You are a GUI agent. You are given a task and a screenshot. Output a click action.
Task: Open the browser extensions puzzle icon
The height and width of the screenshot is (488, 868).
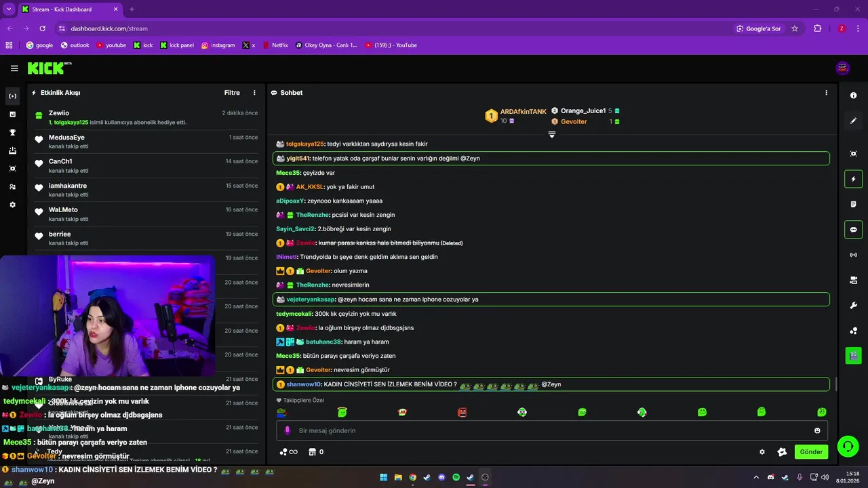[x=817, y=28]
